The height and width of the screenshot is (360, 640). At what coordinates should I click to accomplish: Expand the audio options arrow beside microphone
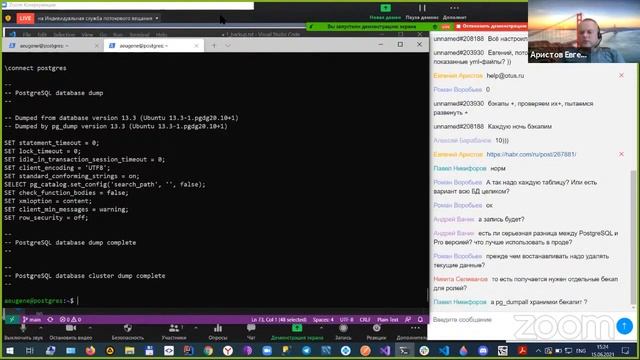click(x=40, y=328)
